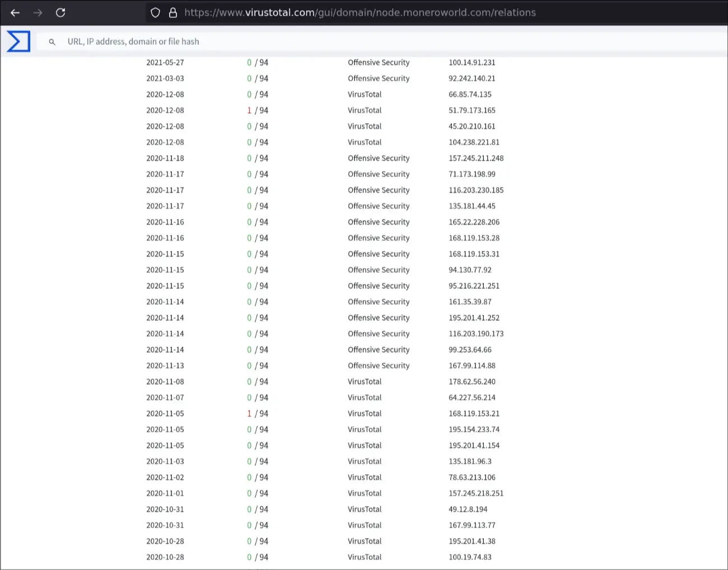Select the browser address bar URL

coord(360,12)
